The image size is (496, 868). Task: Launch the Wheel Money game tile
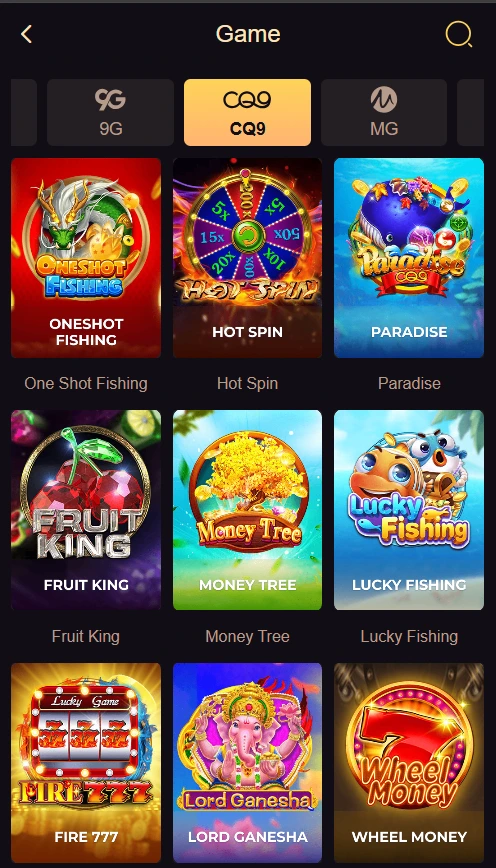409,763
